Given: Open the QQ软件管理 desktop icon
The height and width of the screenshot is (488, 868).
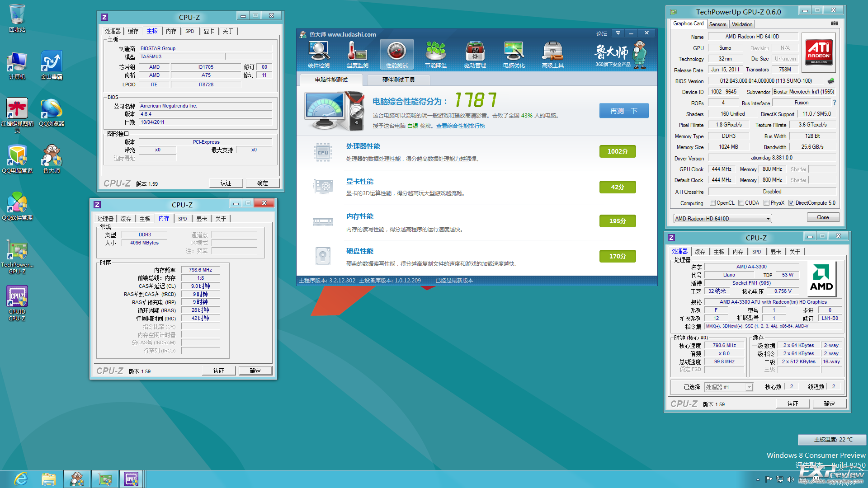Looking at the screenshot, I should coord(17,206).
